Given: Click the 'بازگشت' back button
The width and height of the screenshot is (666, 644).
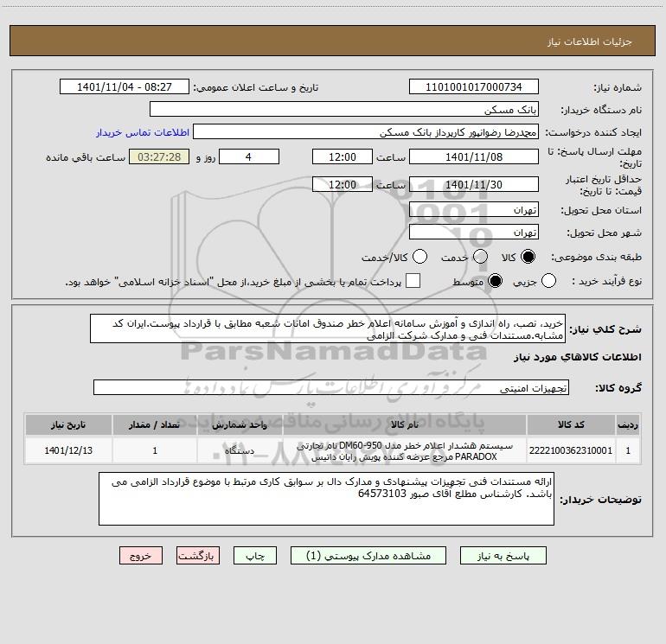Looking at the screenshot, I should coord(198,556).
